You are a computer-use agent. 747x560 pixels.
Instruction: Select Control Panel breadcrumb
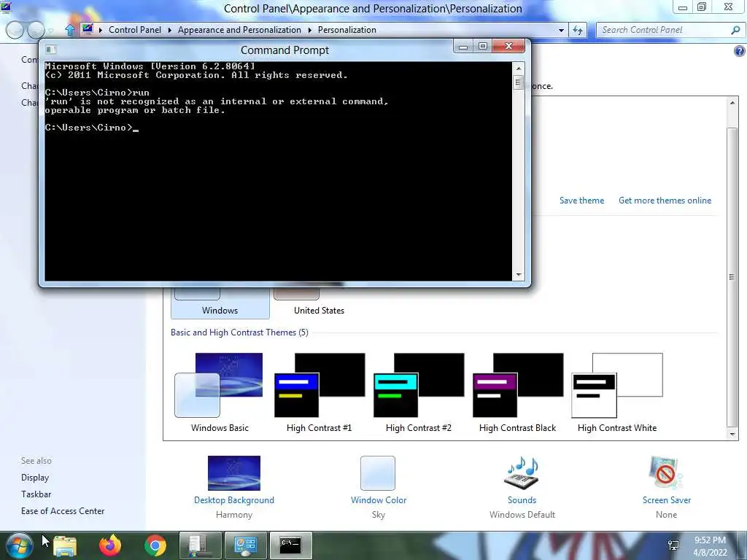pyautogui.click(x=135, y=29)
